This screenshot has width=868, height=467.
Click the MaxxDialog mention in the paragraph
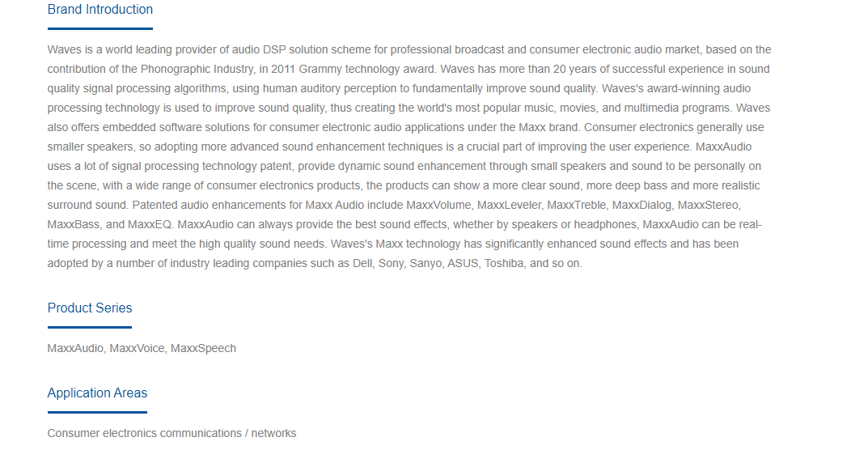[x=641, y=205]
